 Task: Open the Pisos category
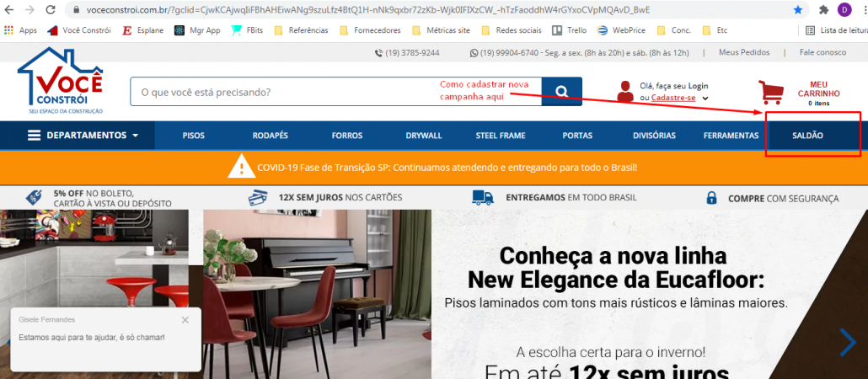194,136
